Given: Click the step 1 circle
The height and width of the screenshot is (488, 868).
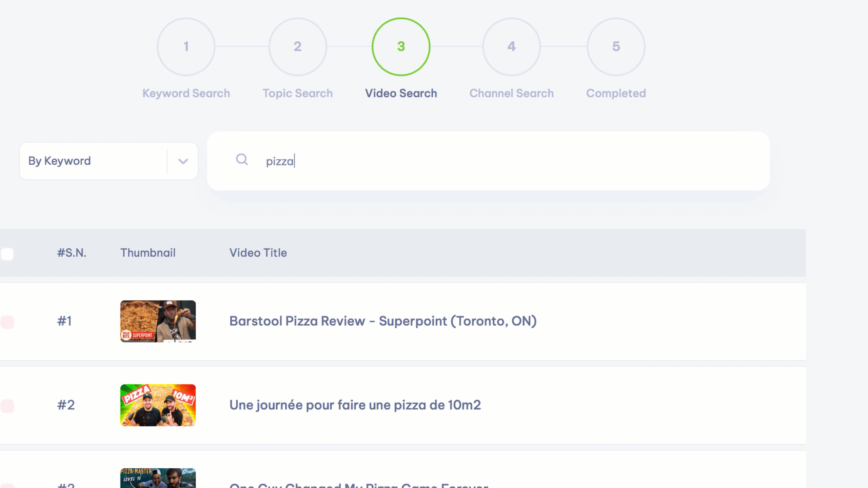Looking at the screenshot, I should (186, 47).
